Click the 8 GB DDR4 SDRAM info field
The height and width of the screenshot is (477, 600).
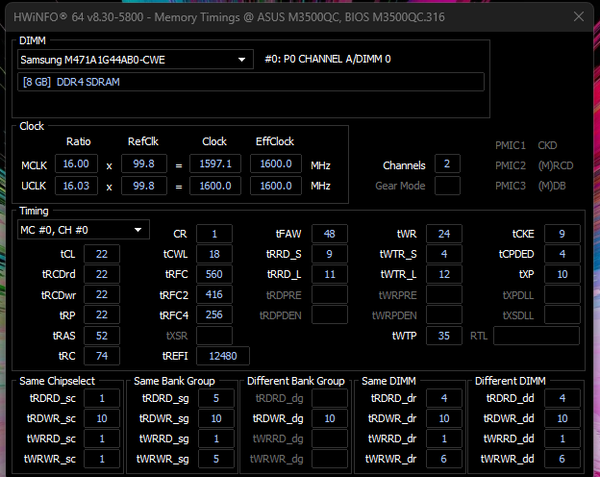point(250,82)
